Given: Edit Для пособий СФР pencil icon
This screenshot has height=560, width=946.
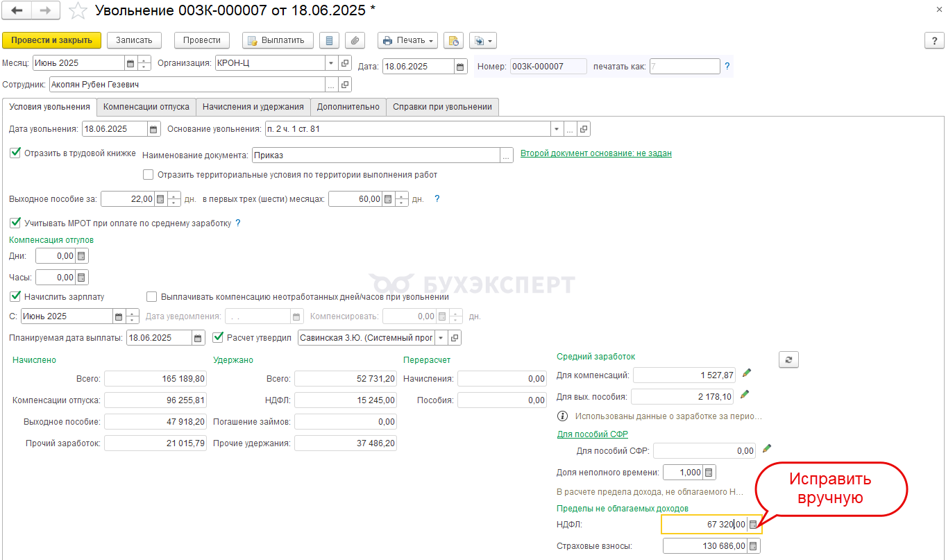Looking at the screenshot, I should coord(767,449).
